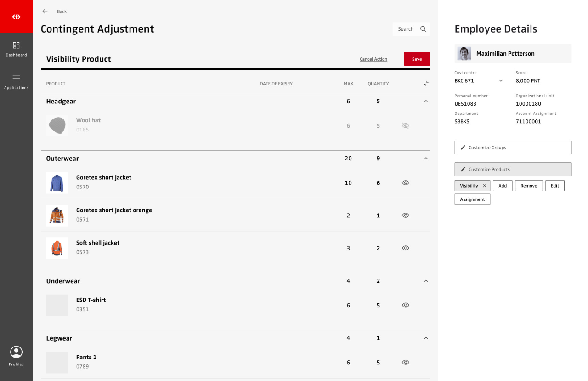The width and height of the screenshot is (588, 381).
Task: Collapse the Outerwear group
Action: coord(426,159)
